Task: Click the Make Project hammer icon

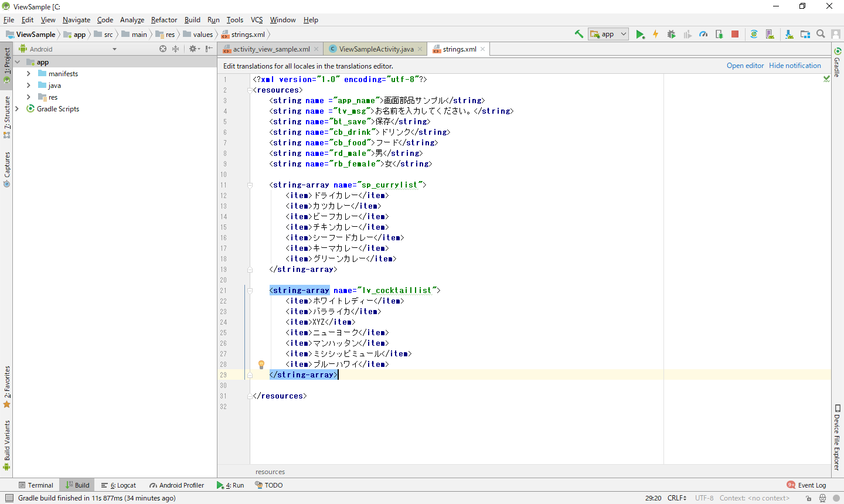Action: (x=578, y=34)
